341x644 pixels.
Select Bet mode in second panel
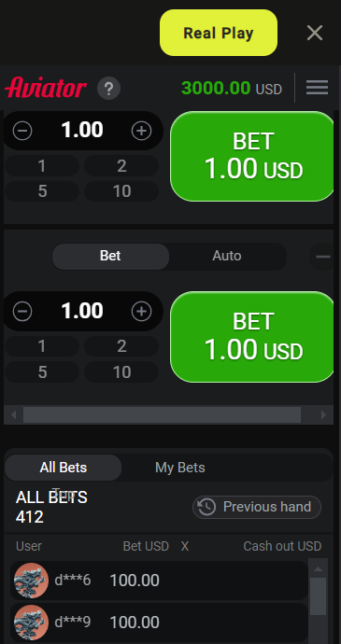point(110,257)
